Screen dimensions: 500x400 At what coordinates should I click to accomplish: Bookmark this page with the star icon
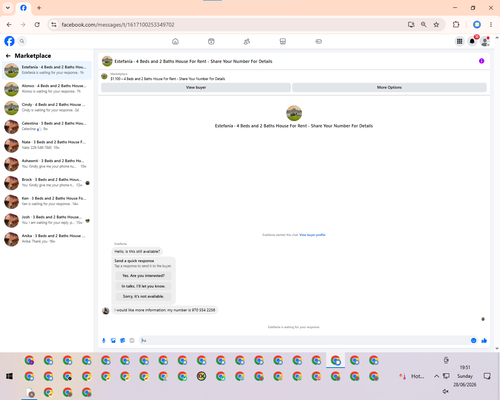(x=436, y=25)
